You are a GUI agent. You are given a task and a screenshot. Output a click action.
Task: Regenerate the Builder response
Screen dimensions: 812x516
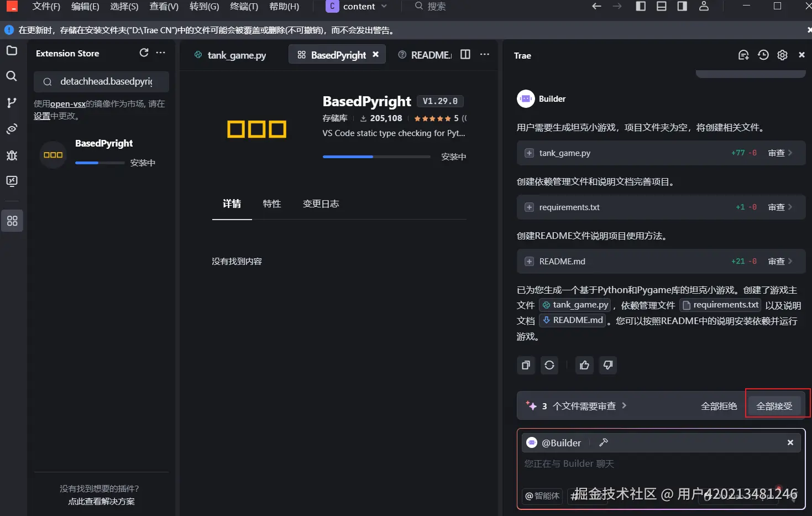tap(549, 365)
